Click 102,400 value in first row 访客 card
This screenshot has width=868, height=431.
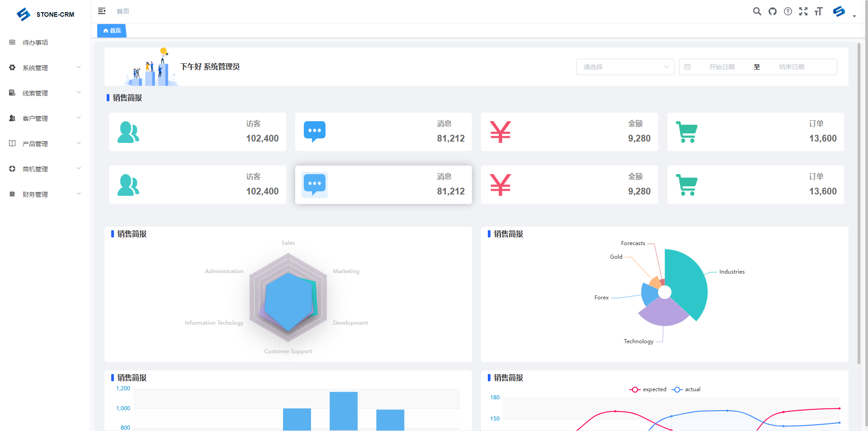[x=262, y=138]
